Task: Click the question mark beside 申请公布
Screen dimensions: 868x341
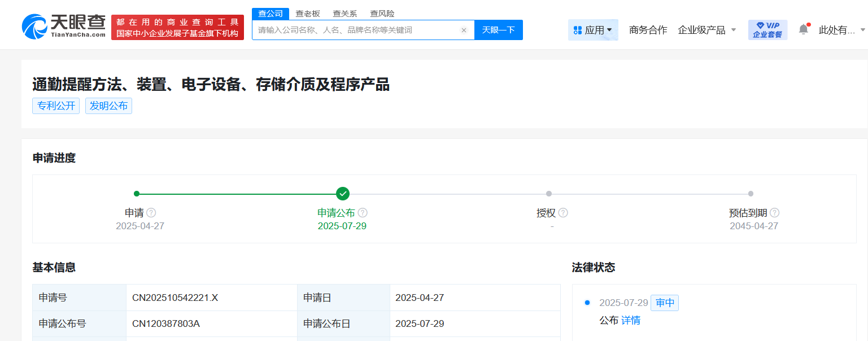Action: 364,213
